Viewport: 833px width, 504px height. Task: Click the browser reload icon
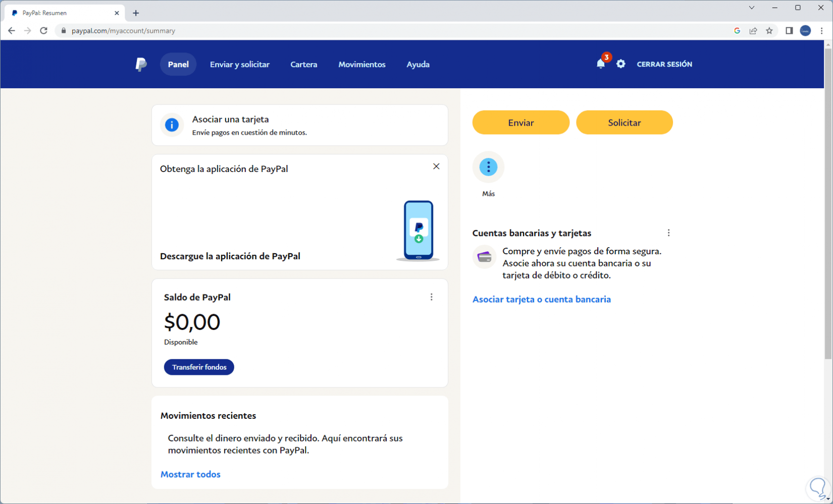tap(44, 31)
